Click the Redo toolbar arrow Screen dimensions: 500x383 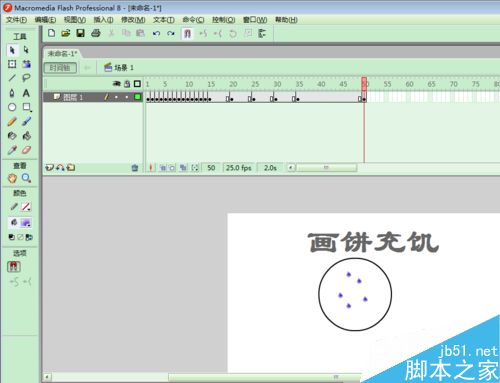[x=171, y=33]
